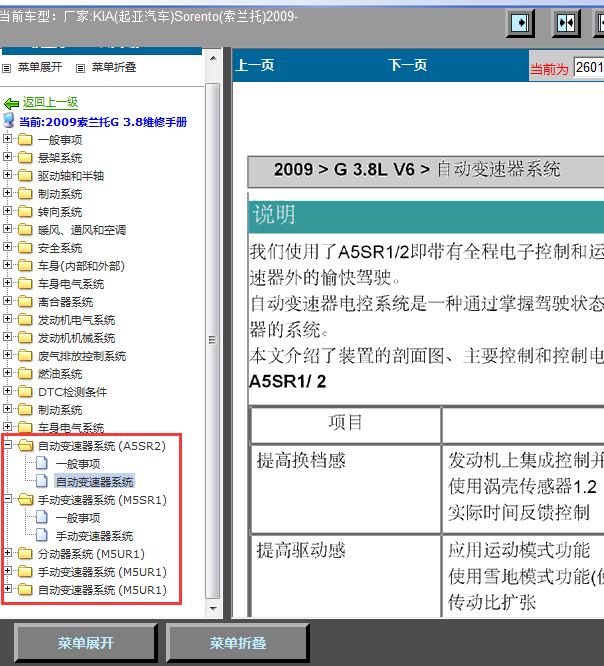Expand the 驱动轴和半轴 tree node
This screenshot has height=666, width=604.
(7, 175)
